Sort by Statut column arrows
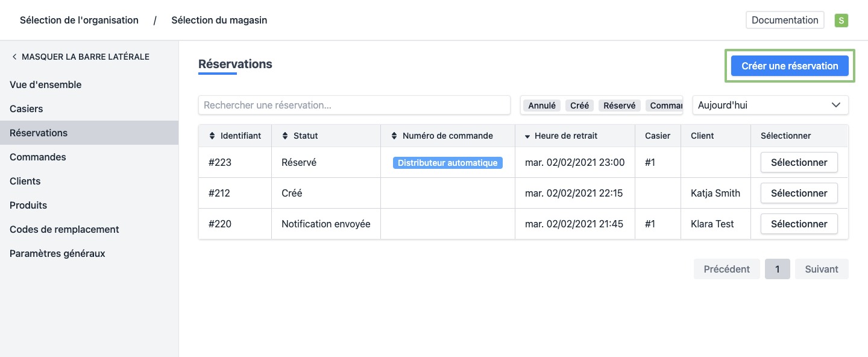Viewport: 868px width, 357px height. tap(285, 136)
